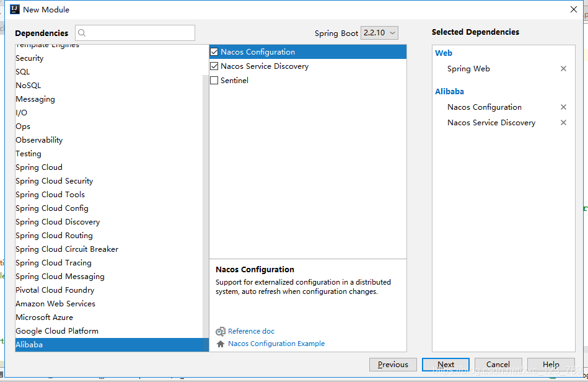Select the Spring Cloud Messaging category

(x=109, y=277)
